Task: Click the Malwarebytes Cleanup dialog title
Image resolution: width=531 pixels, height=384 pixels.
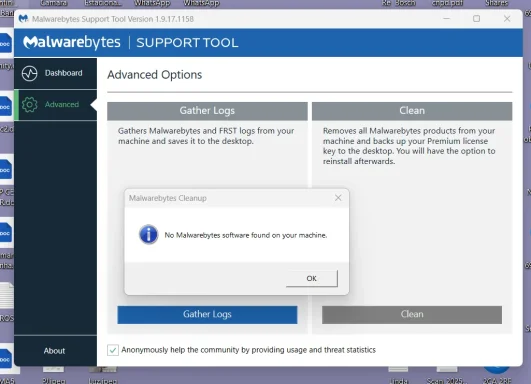Action: [168, 198]
